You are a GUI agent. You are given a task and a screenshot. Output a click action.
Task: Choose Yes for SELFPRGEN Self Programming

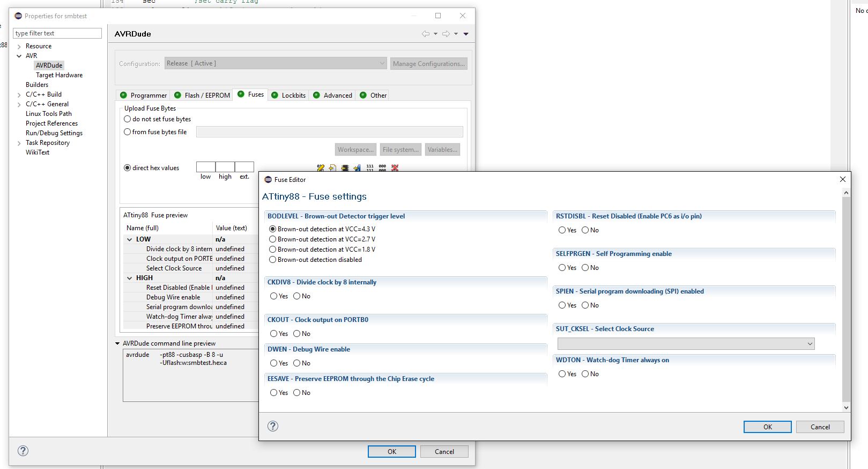point(562,268)
